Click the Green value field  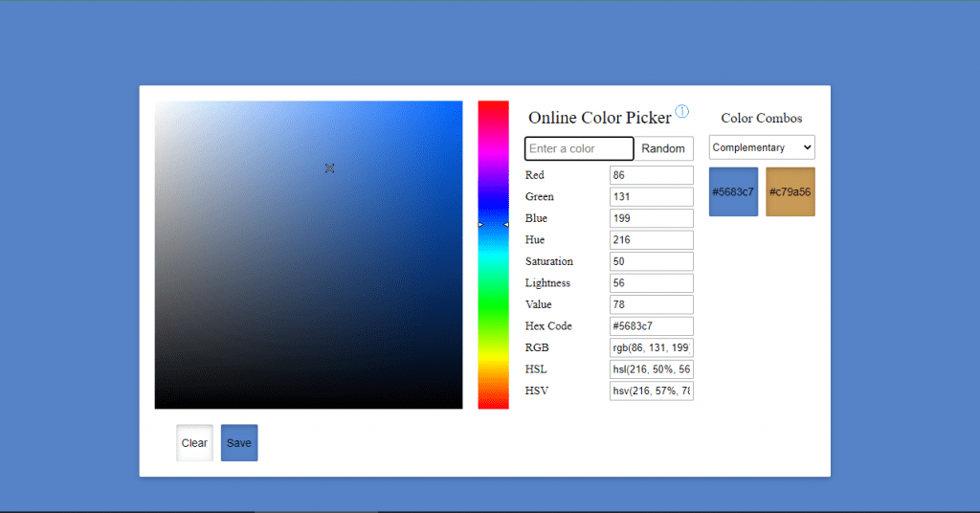pyautogui.click(x=651, y=197)
